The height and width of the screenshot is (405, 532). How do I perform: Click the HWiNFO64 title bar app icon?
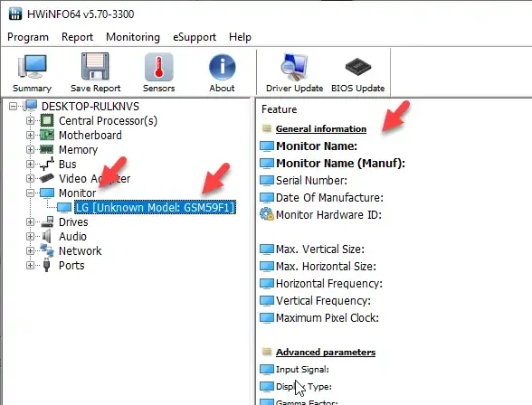pyautogui.click(x=15, y=14)
